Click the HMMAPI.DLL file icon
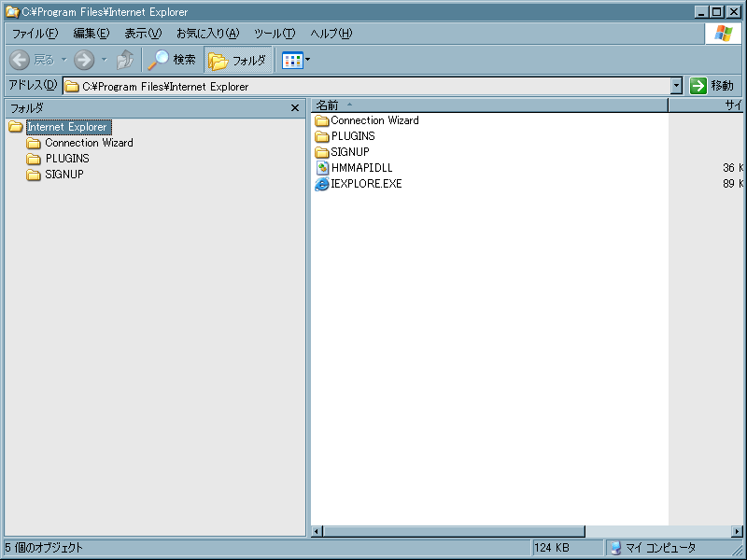Viewport: 747px width, 560px height. pos(322,168)
